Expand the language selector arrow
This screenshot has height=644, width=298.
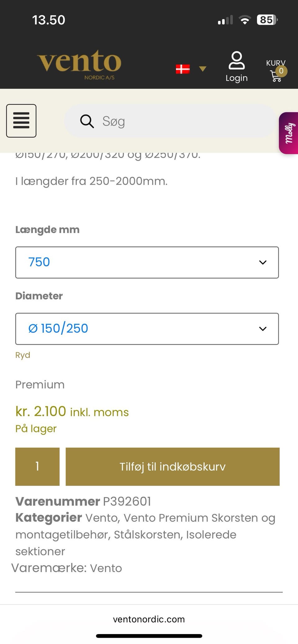click(203, 69)
